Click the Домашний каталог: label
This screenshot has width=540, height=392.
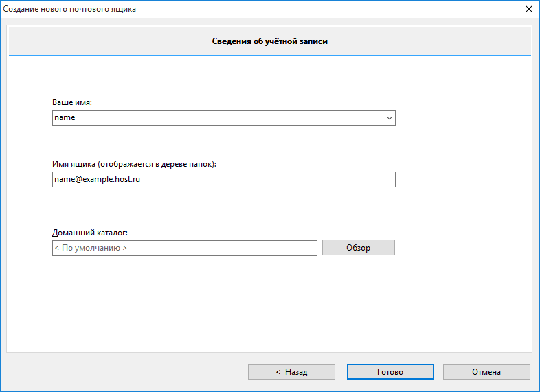[90, 233]
